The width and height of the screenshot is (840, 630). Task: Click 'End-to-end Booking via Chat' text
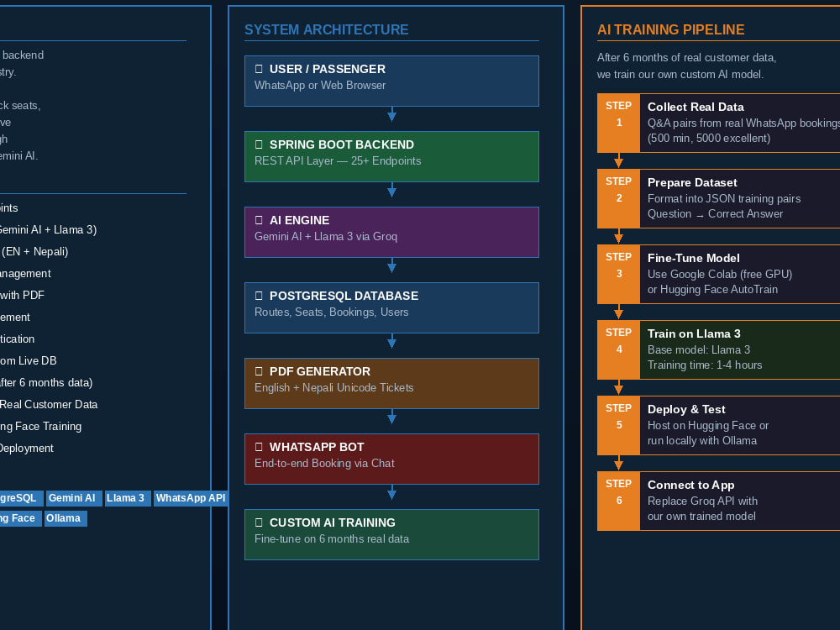(x=324, y=463)
